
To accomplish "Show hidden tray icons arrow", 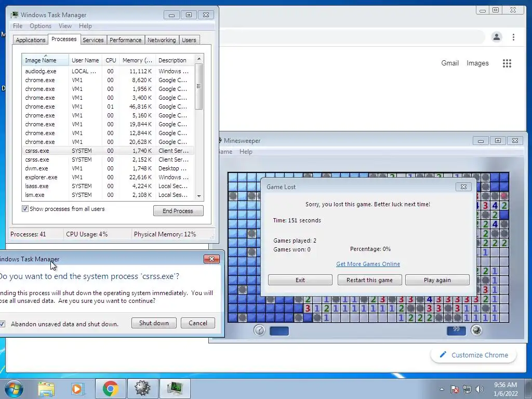I will [x=442, y=389].
